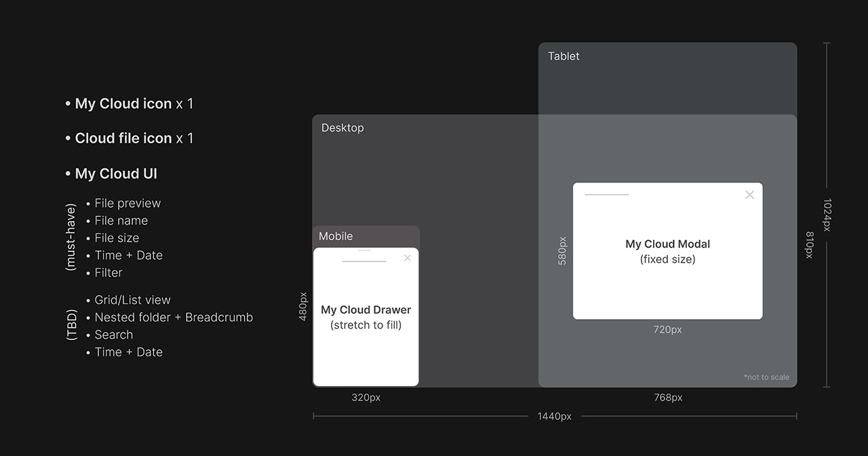Close the My Cloud Modal with X
This screenshot has width=868, height=456.
[x=749, y=195]
